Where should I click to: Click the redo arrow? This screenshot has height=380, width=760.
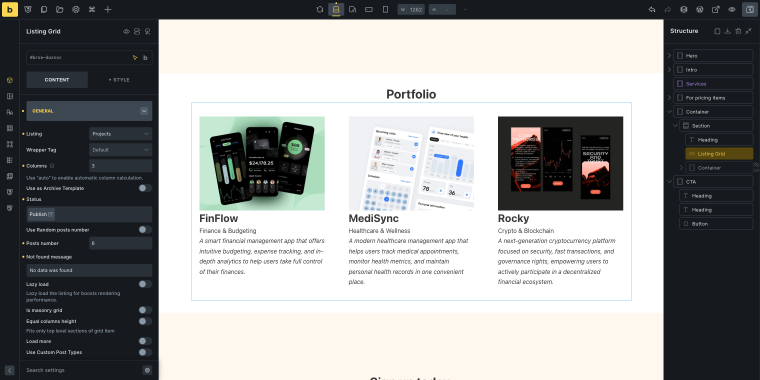667,9
